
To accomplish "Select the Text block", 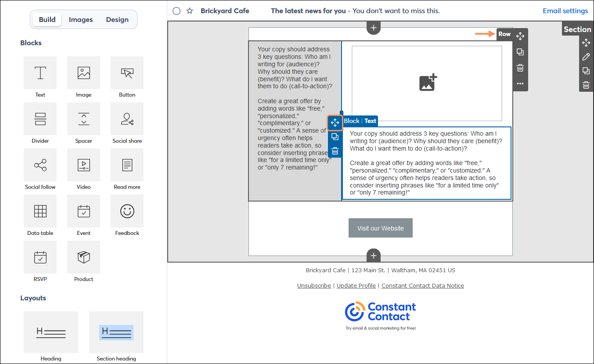I will click(x=40, y=72).
